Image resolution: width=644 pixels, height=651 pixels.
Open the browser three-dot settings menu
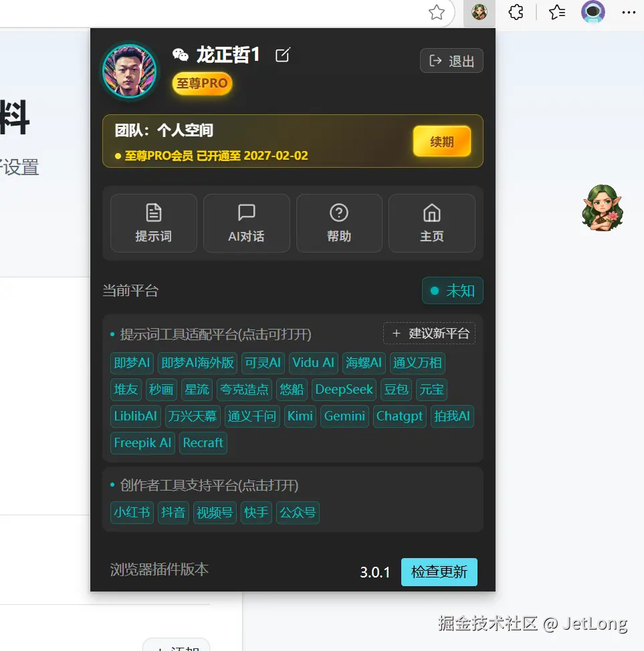pos(629,13)
